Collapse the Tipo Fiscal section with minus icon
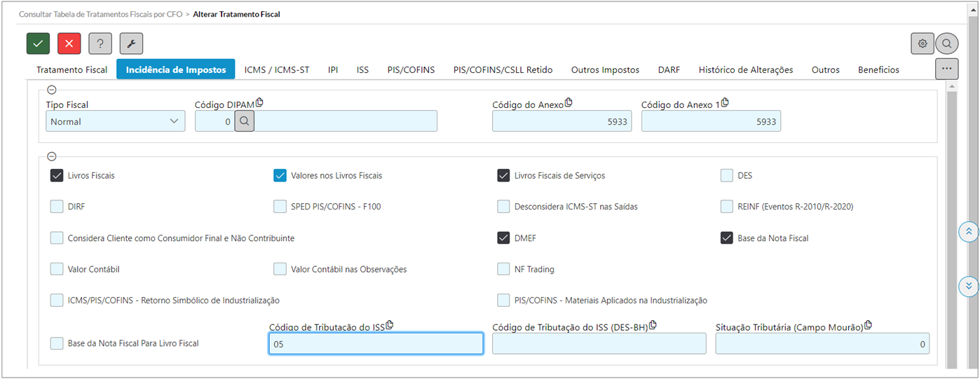The image size is (980, 379). tap(51, 90)
